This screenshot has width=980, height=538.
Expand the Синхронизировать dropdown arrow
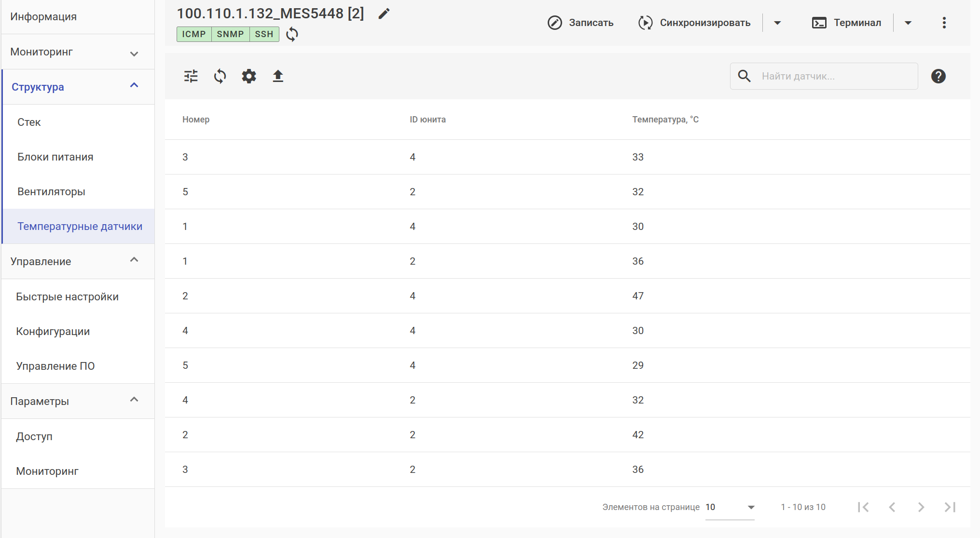(x=777, y=23)
